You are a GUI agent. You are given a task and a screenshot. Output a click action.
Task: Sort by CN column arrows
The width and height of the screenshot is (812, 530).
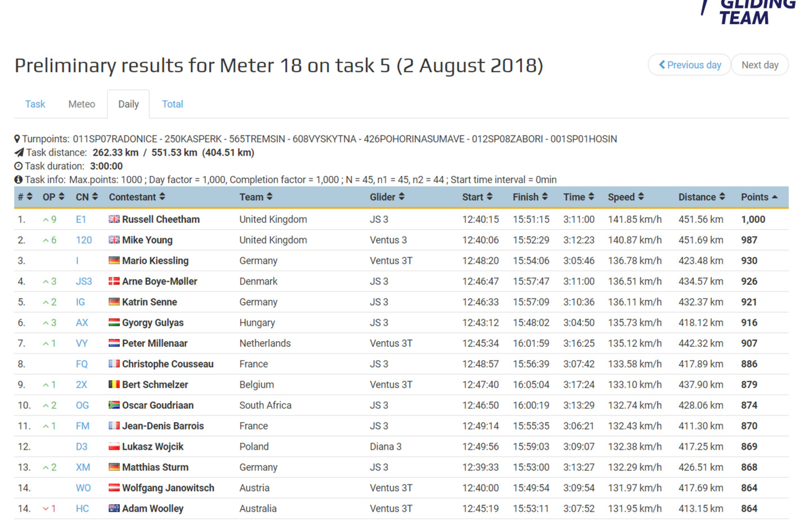(95, 197)
